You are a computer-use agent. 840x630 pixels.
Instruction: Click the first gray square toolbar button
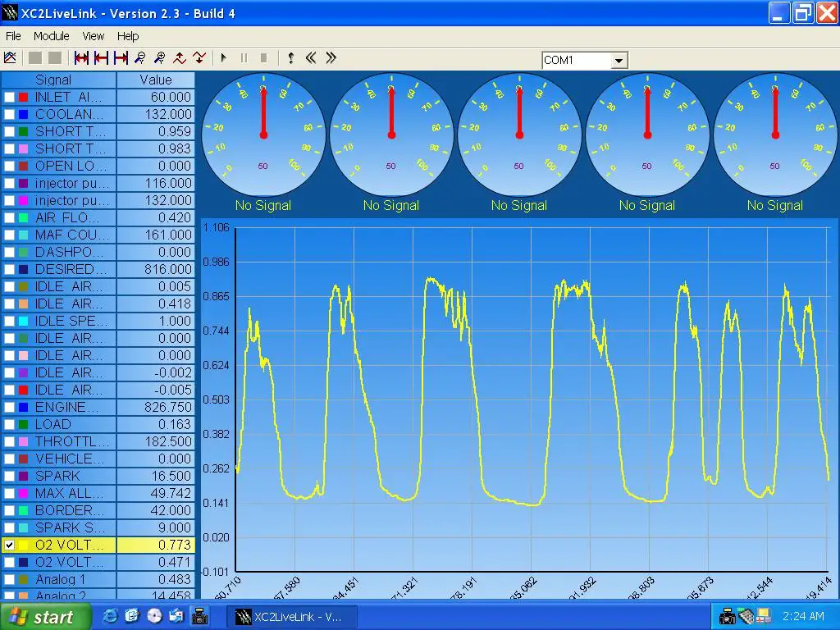tap(34, 58)
